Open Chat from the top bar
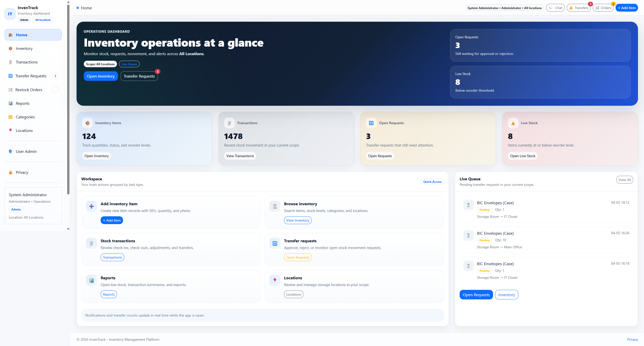Screen dimensions: 644x346 555,8
